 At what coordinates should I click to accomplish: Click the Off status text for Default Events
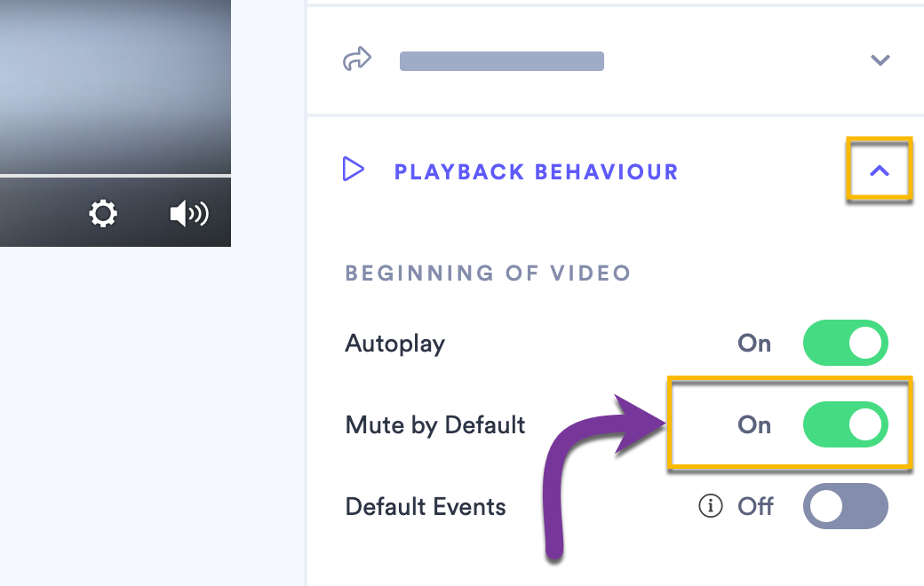click(755, 507)
